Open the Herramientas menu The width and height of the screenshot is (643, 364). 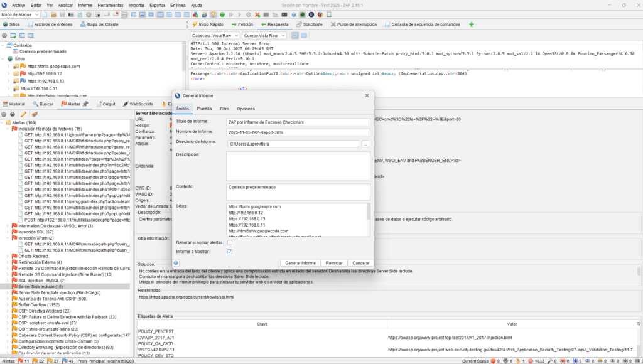[x=110, y=4]
